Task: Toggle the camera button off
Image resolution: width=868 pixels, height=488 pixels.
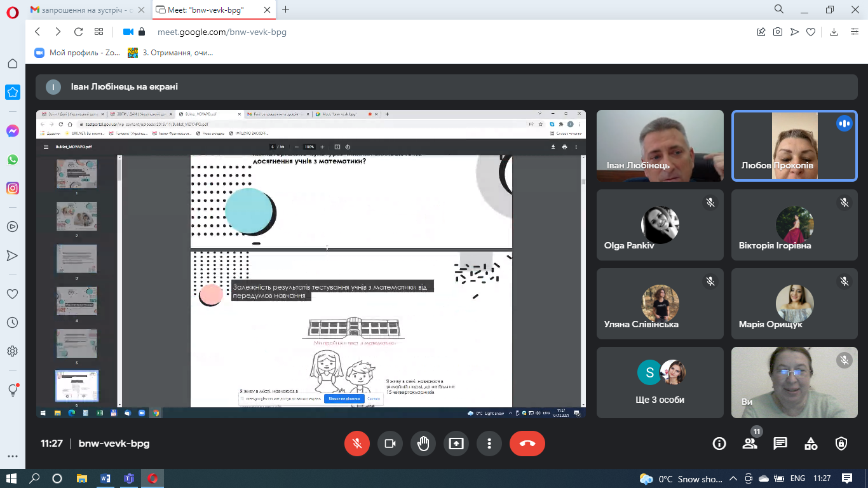Action: pos(390,444)
